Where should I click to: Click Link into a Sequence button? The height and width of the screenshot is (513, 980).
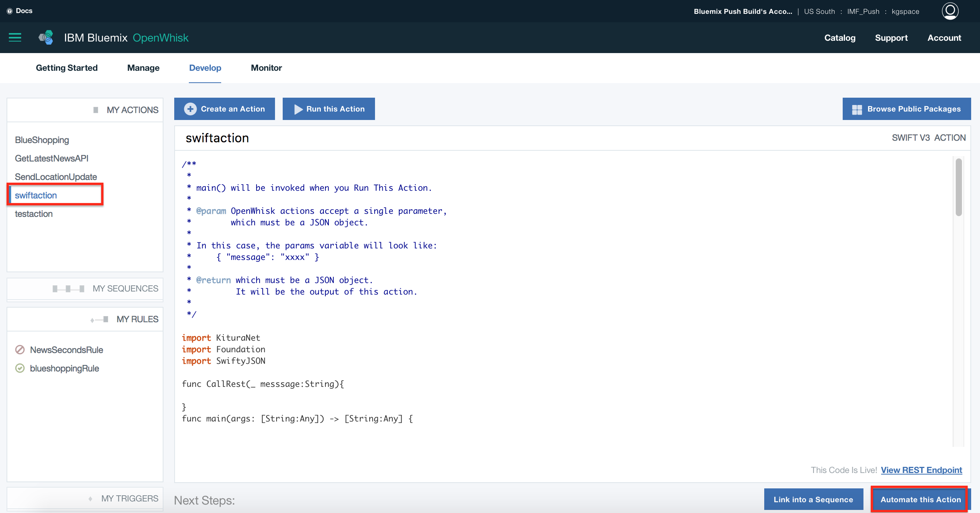click(x=813, y=499)
